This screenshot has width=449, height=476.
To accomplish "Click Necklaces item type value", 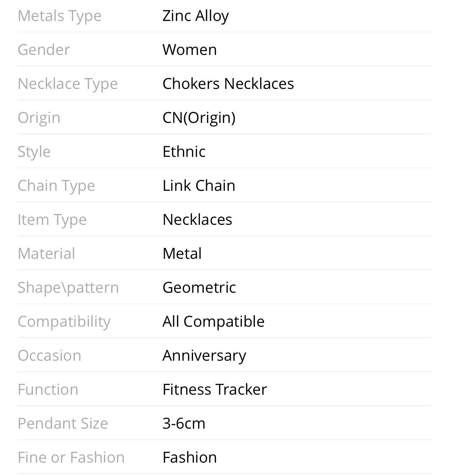I will pyautogui.click(x=197, y=220).
